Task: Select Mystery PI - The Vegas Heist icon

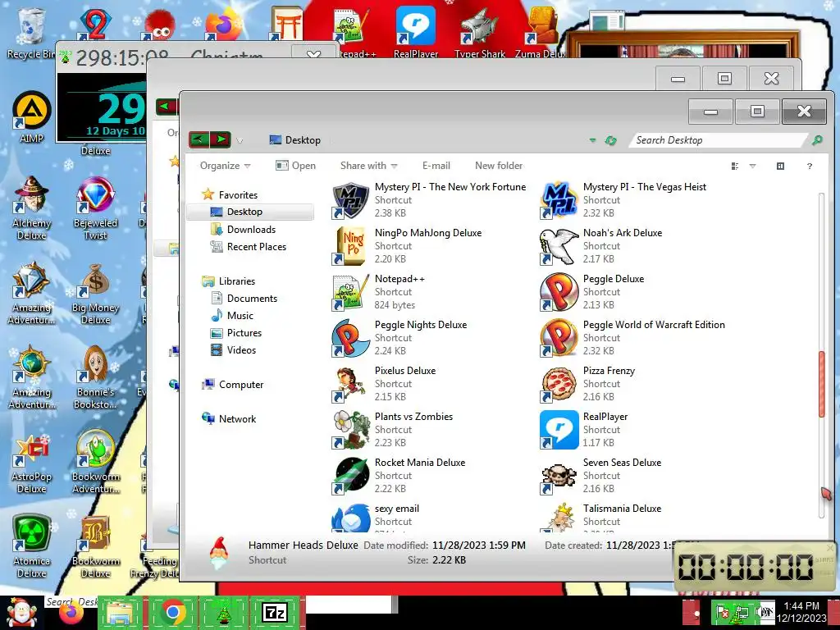Action: 559,200
